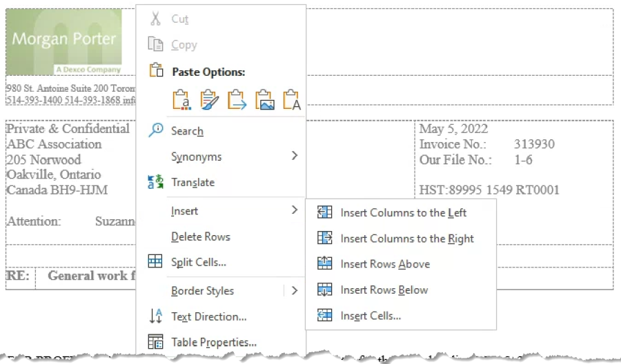This screenshot has width=621, height=364.
Task: Click the Text Direction arrows icon
Action: click(x=156, y=316)
